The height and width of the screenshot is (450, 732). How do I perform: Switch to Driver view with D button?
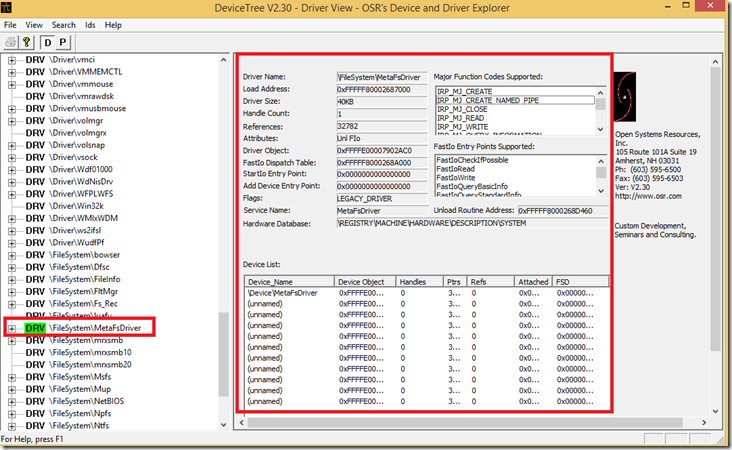[x=47, y=43]
